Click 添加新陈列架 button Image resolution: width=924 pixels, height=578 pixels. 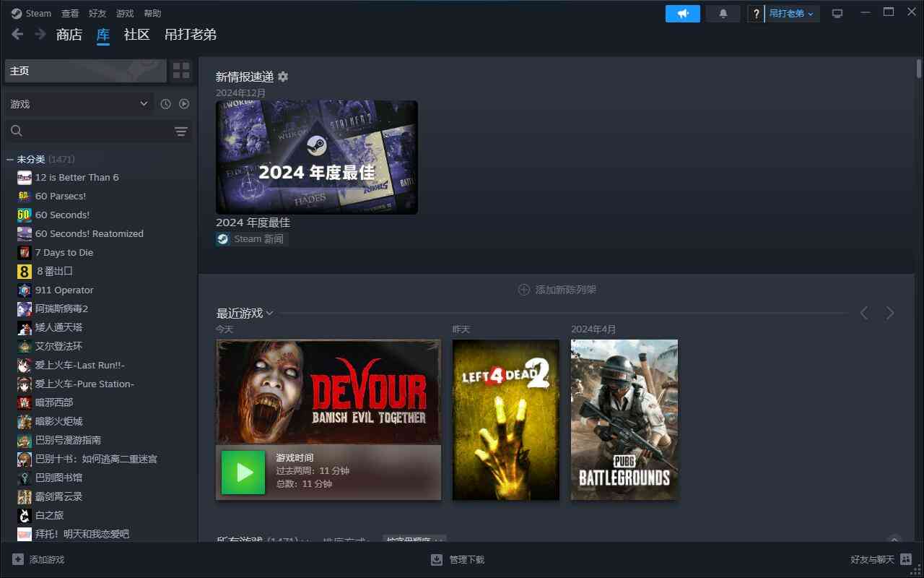(557, 290)
